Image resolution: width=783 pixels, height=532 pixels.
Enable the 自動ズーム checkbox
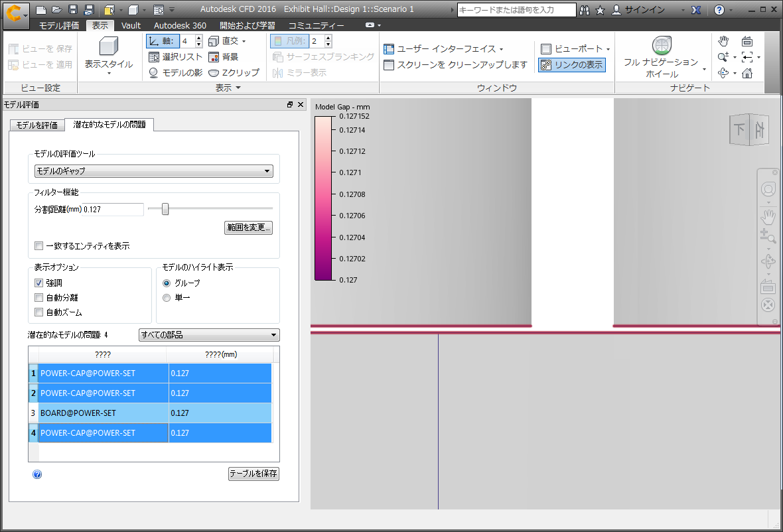point(39,312)
